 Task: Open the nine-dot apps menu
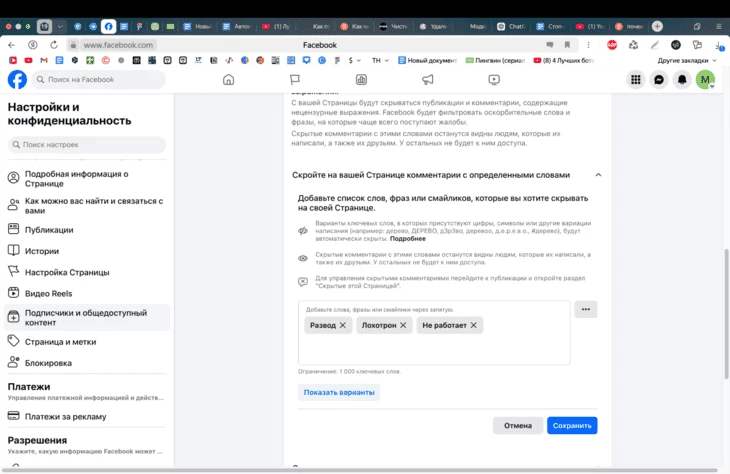[x=635, y=80]
